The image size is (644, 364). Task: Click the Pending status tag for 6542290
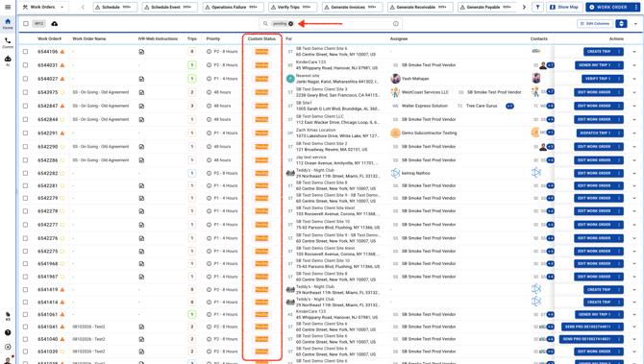point(261,147)
